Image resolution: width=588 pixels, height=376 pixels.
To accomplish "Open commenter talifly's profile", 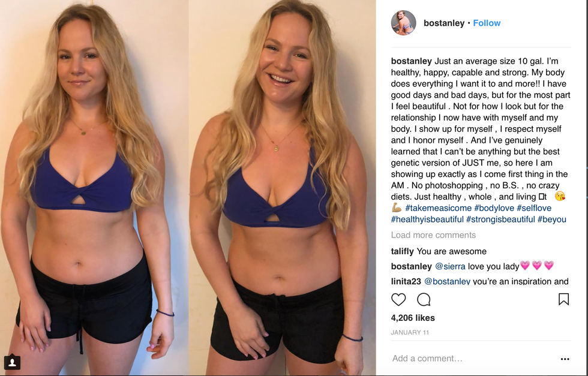I will point(403,251).
